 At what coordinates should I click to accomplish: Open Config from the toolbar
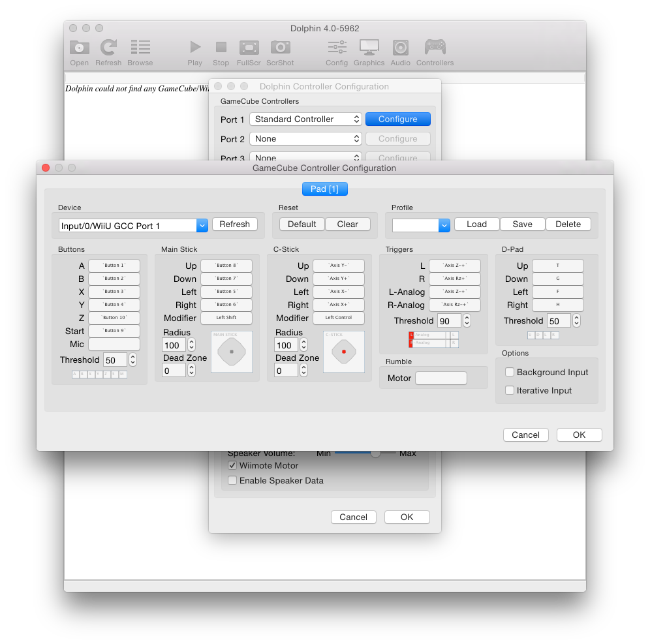337,47
